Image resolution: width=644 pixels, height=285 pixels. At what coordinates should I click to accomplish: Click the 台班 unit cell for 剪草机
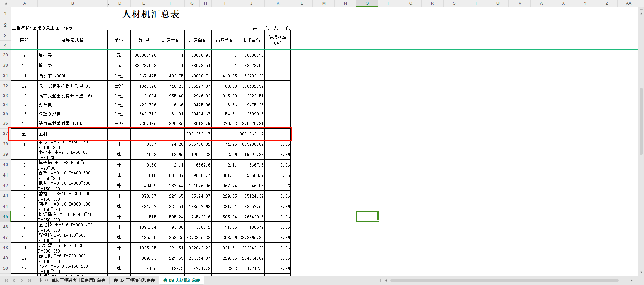[119, 105]
